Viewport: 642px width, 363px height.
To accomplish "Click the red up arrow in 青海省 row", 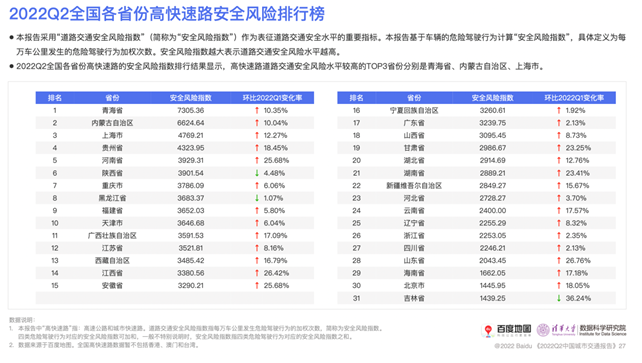I will pyautogui.click(x=257, y=110).
